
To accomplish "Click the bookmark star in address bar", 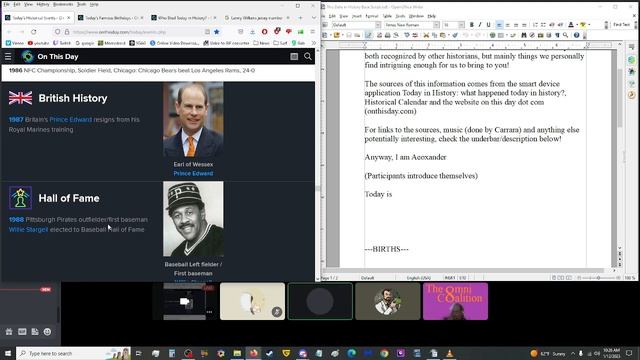I will [217, 32].
